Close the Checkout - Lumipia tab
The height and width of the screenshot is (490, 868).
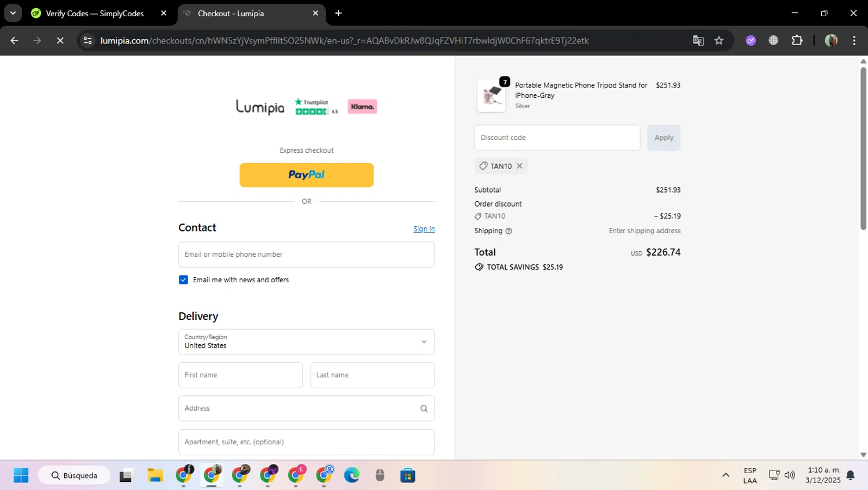click(315, 13)
